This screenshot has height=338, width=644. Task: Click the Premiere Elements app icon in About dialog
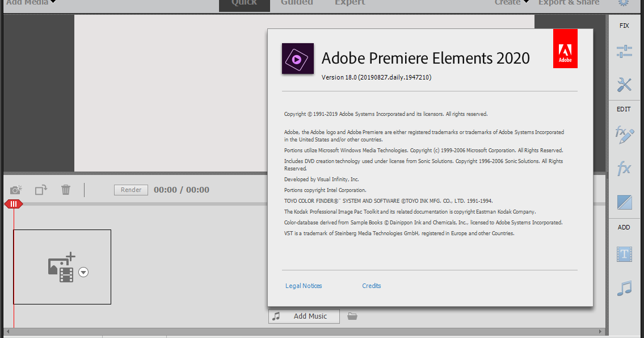click(298, 59)
